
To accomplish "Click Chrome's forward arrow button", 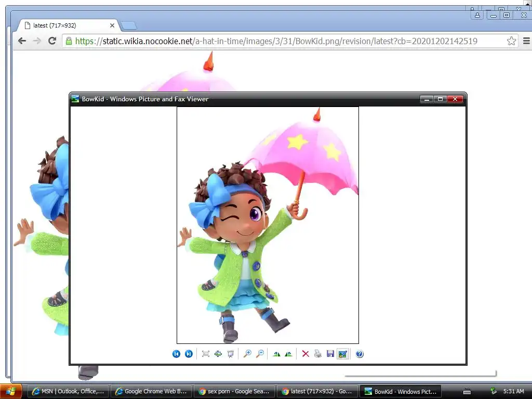I will 37,41.
